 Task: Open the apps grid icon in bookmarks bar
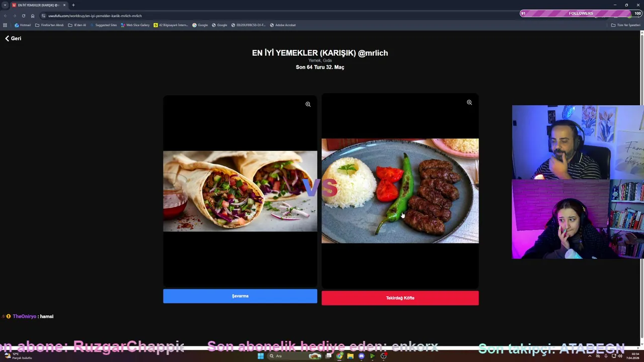point(5,25)
